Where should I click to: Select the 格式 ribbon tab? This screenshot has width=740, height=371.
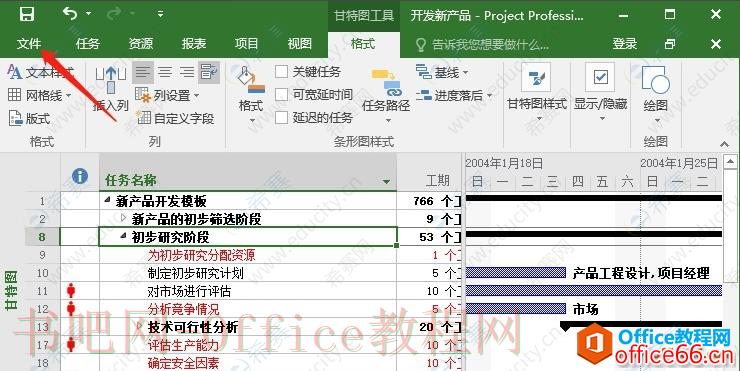363,44
